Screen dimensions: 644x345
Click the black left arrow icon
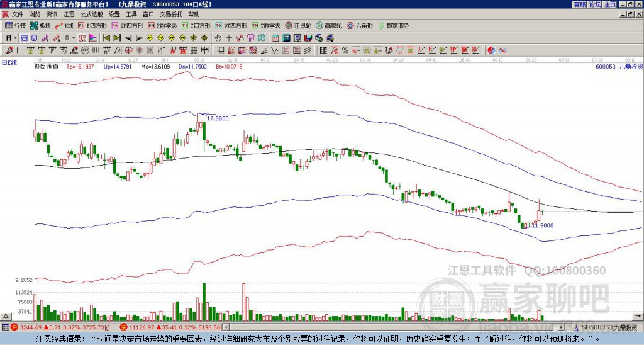[128, 38]
